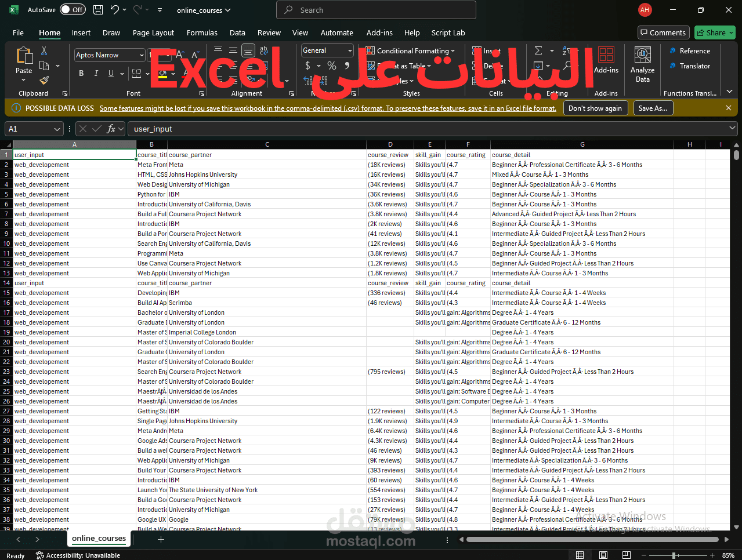Open the Fill down-arrow tool in Editing

coord(538,66)
